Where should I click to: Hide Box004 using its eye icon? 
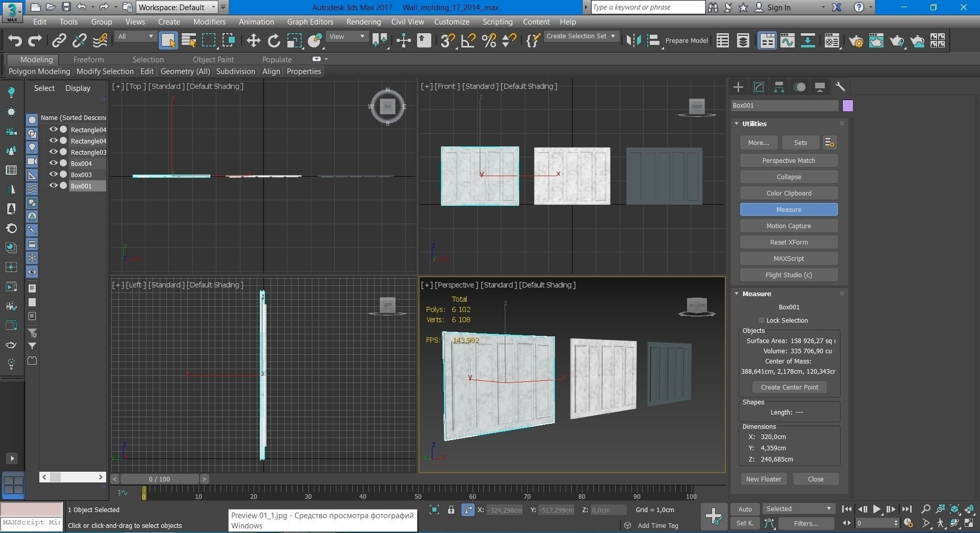[53, 163]
